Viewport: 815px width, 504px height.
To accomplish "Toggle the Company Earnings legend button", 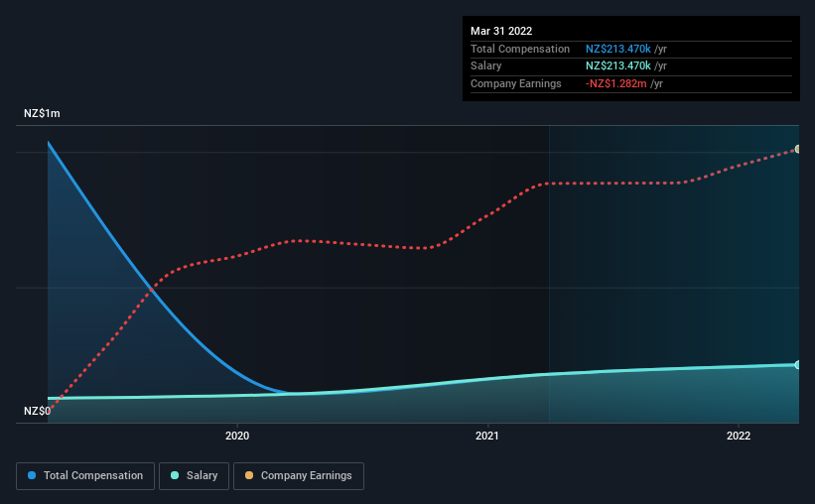I will click(299, 476).
